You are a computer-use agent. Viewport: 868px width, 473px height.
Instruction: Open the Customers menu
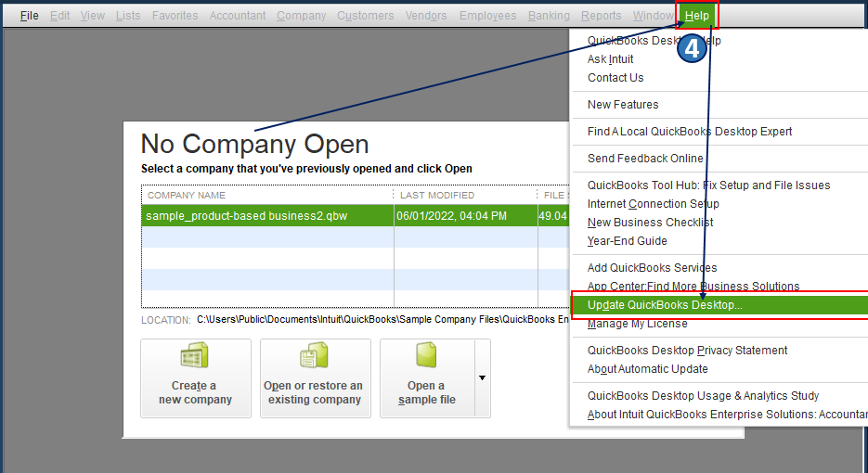point(366,16)
